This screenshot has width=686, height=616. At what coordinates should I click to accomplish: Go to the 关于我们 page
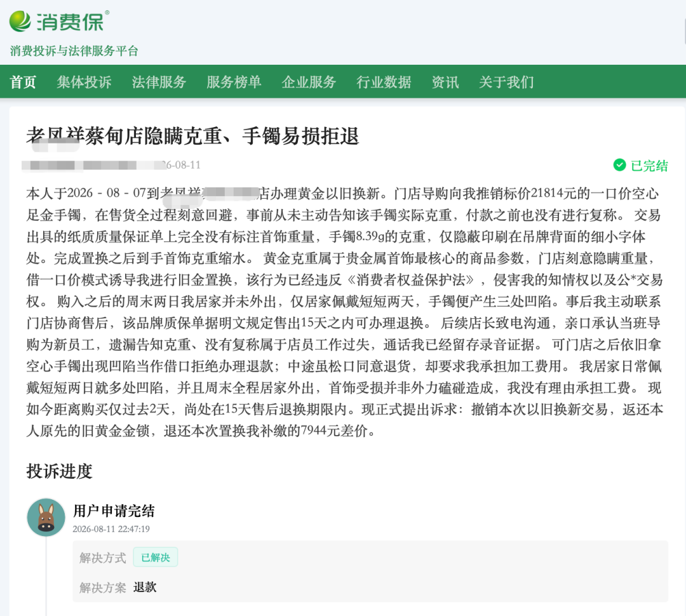506,82
